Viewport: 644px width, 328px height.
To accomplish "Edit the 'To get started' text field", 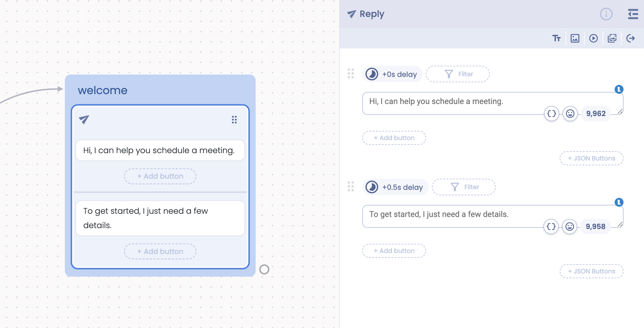I will pos(447,214).
